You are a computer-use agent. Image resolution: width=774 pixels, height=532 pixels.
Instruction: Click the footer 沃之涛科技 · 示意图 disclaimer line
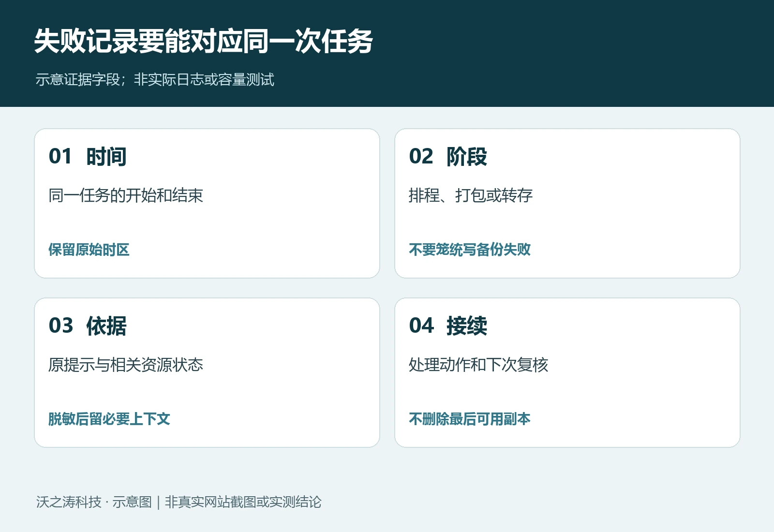click(x=179, y=502)
